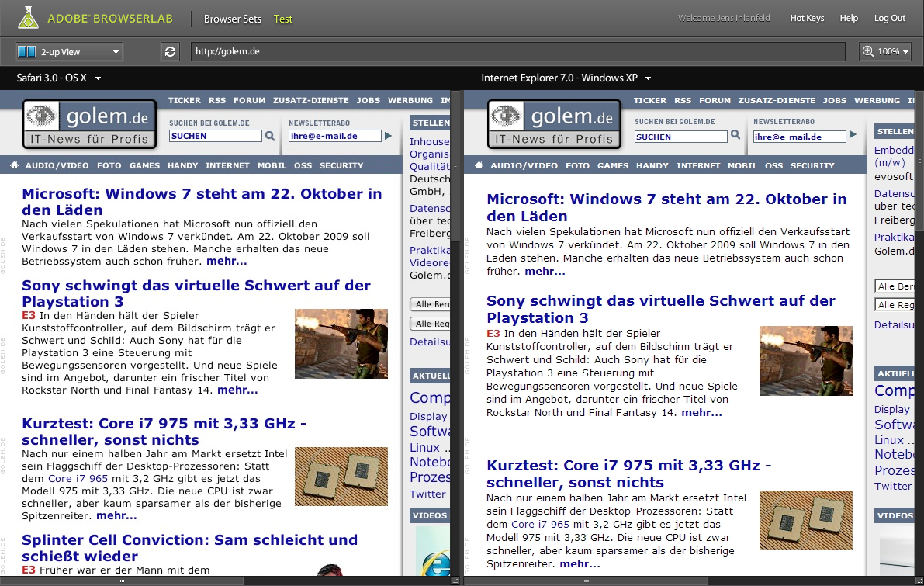This screenshot has height=586, width=924.
Task: Click search magnifier icon in Internet Explorer pane
Action: pyautogui.click(x=735, y=135)
